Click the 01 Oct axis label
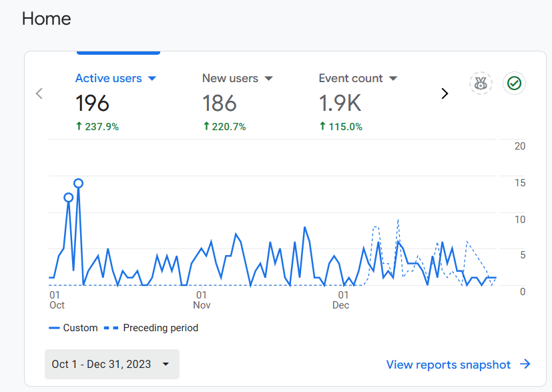The height and width of the screenshot is (392, 552). tap(57, 300)
